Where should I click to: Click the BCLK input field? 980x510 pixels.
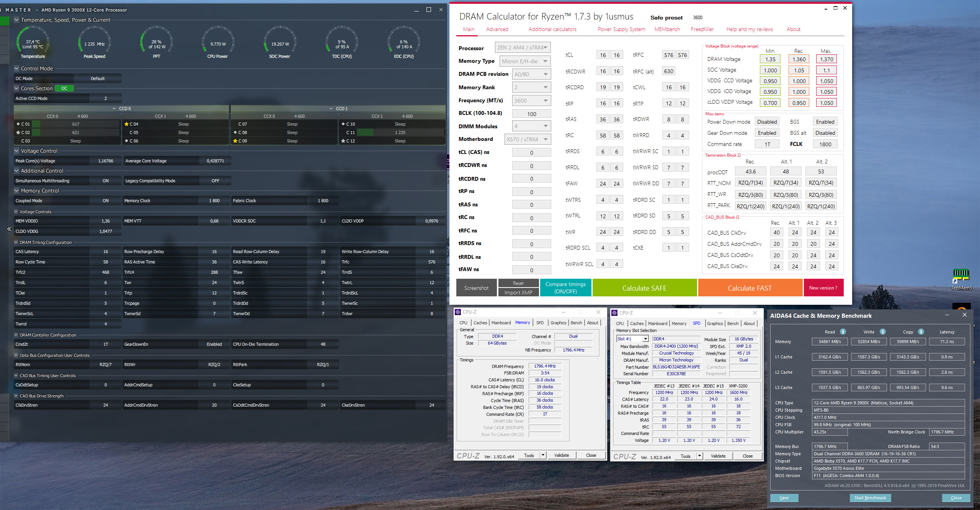point(531,114)
